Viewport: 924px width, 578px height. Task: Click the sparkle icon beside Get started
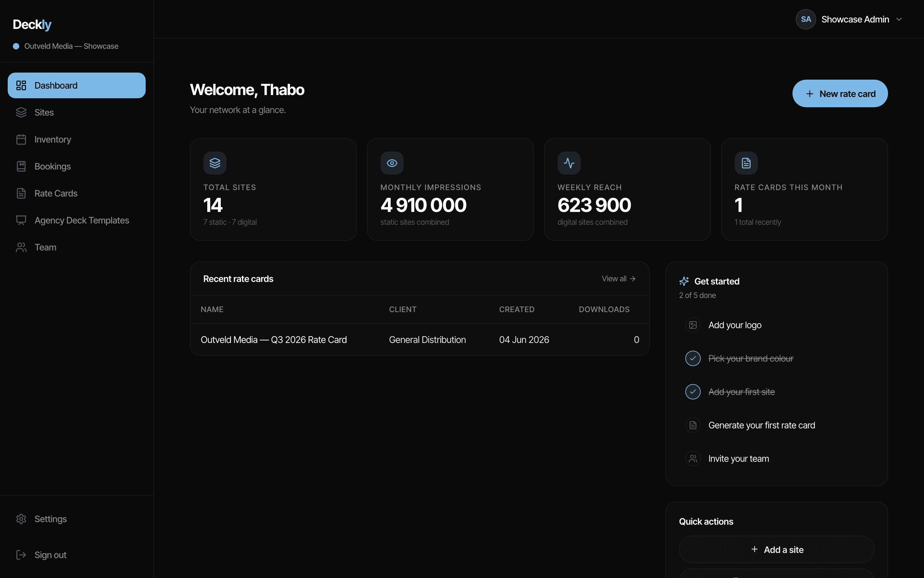point(684,281)
